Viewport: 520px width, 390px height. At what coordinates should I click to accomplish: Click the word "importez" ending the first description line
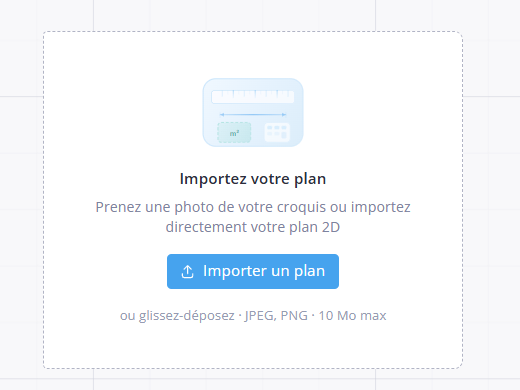pyautogui.click(x=380, y=207)
